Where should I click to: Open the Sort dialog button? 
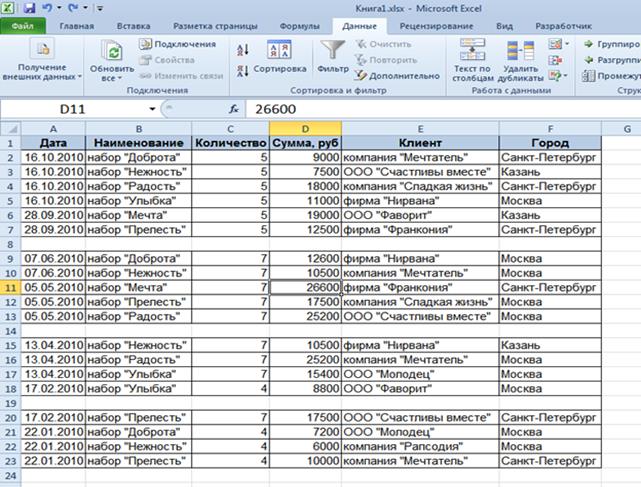[x=279, y=57]
